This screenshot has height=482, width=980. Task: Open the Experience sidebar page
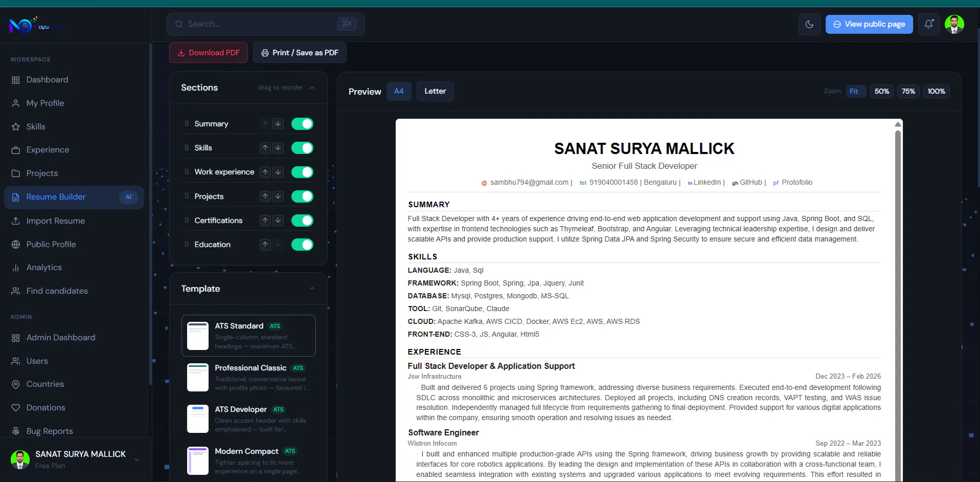click(74, 150)
